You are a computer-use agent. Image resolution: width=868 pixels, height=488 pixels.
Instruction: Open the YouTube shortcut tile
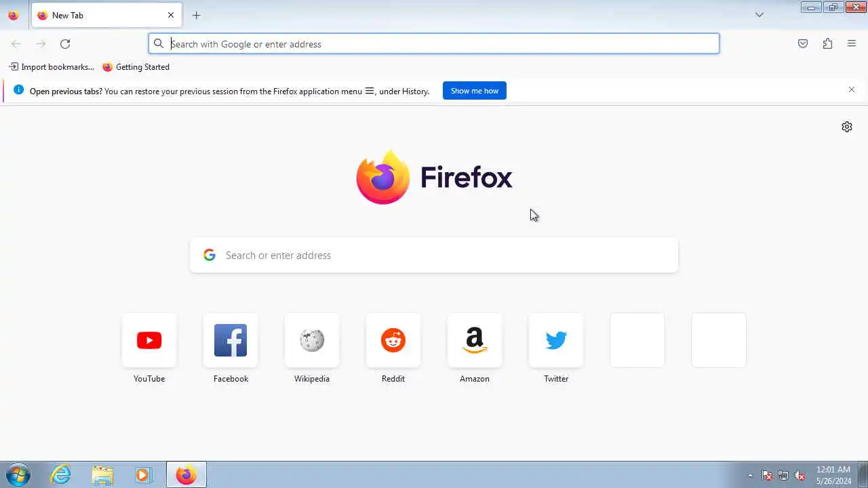[149, 340]
